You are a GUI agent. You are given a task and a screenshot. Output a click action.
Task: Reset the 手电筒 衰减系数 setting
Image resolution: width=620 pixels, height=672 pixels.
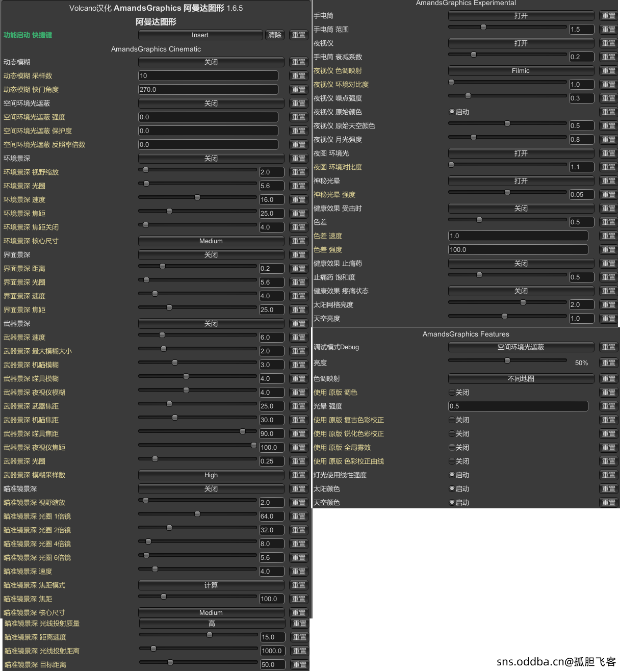[x=609, y=57]
